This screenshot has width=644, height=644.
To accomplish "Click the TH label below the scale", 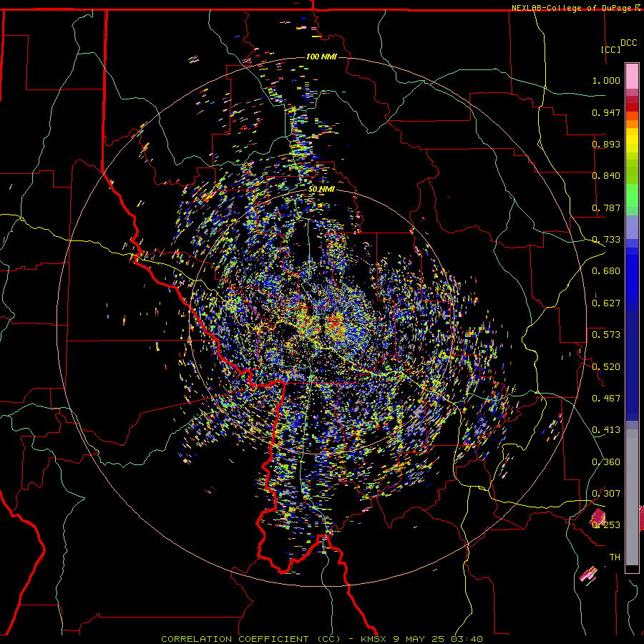I will click(x=615, y=557).
